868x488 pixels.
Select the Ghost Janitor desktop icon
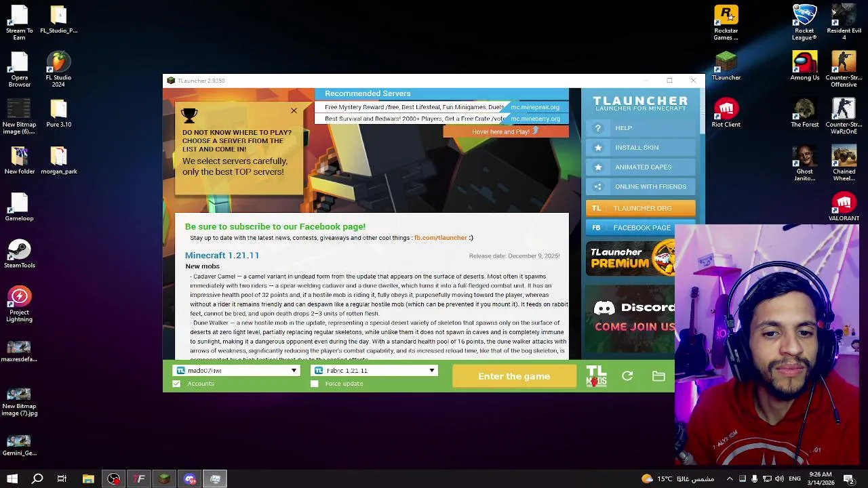point(804,163)
